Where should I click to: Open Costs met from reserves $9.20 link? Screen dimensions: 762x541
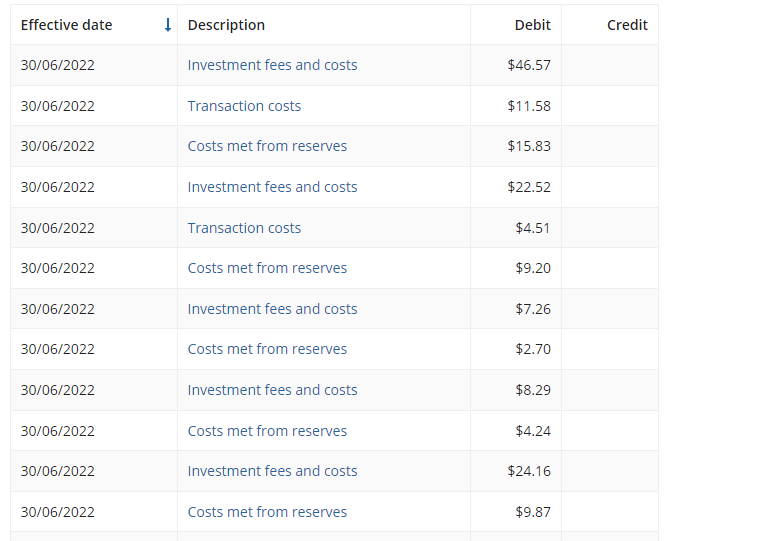pos(267,268)
